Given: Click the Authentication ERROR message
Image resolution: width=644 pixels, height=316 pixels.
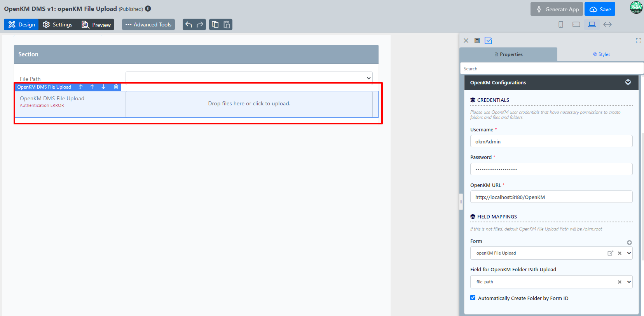Looking at the screenshot, I should click(42, 105).
